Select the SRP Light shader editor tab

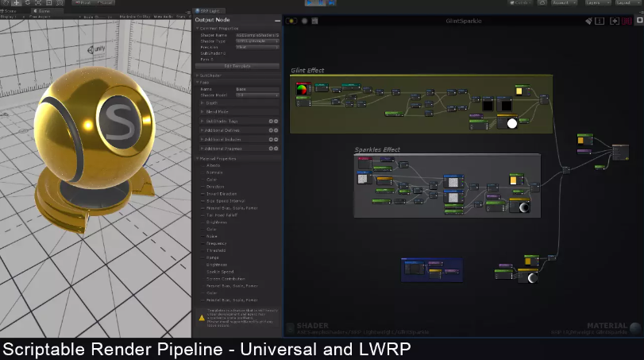click(x=210, y=11)
